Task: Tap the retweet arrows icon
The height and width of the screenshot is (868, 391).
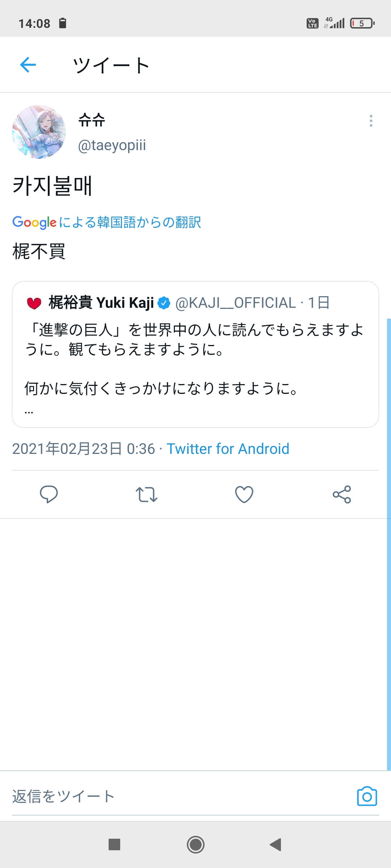Action: pyautogui.click(x=146, y=494)
